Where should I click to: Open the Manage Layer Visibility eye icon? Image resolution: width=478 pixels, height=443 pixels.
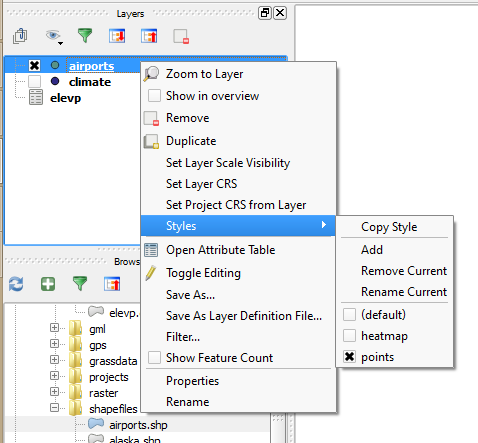(x=54, y=36)
